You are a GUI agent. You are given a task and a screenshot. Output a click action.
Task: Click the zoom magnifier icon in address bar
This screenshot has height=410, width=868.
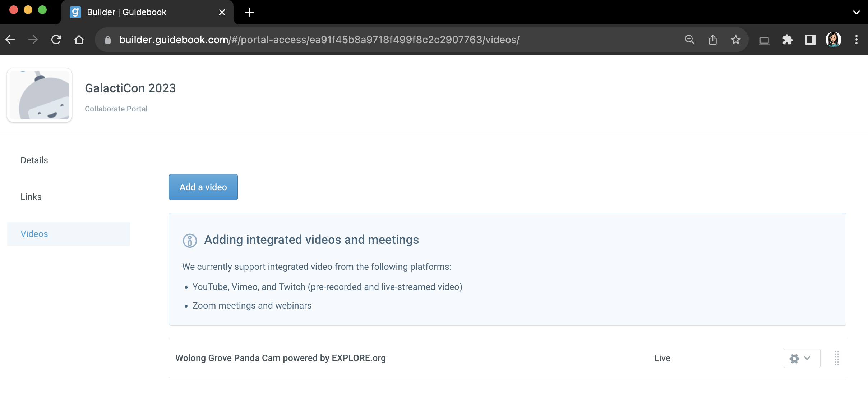pyautogui.click(x=689, y=40)
